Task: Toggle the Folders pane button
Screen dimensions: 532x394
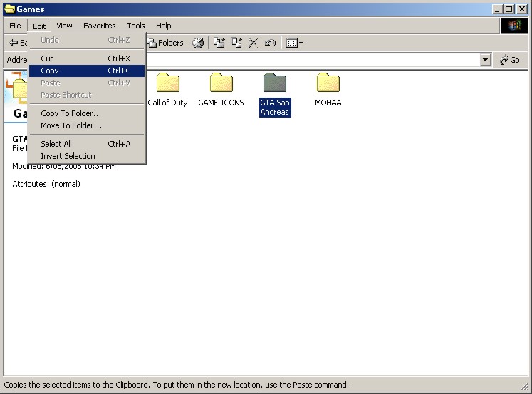Action: pos(166,43)
